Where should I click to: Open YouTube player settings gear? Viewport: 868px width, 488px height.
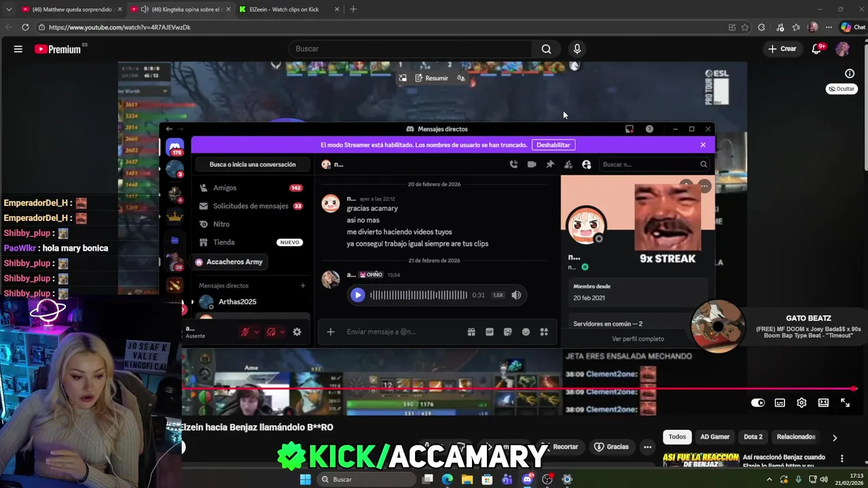(x=802, y=403)
